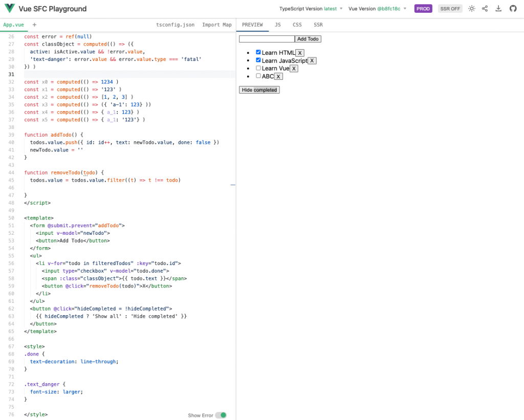524x420 pixels.
Task: Click the 'function removeTodo(todo)' code line
Action: coord(64,172)
